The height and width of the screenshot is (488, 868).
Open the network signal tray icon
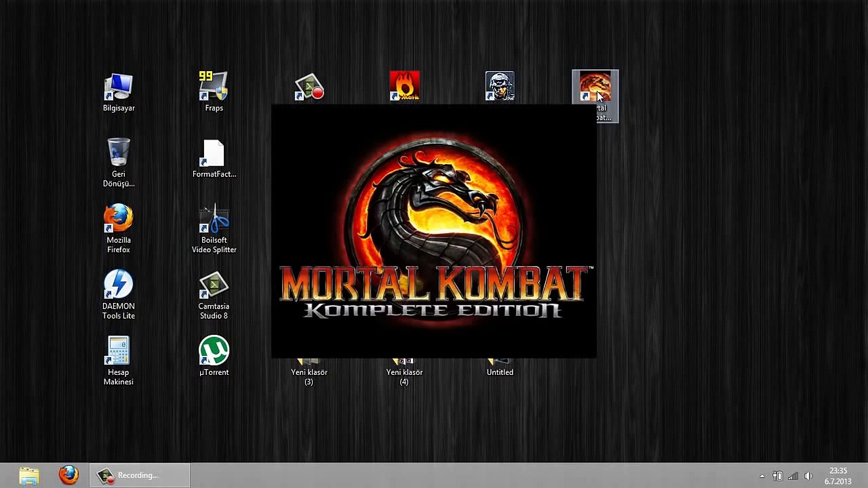click(793, 476)
